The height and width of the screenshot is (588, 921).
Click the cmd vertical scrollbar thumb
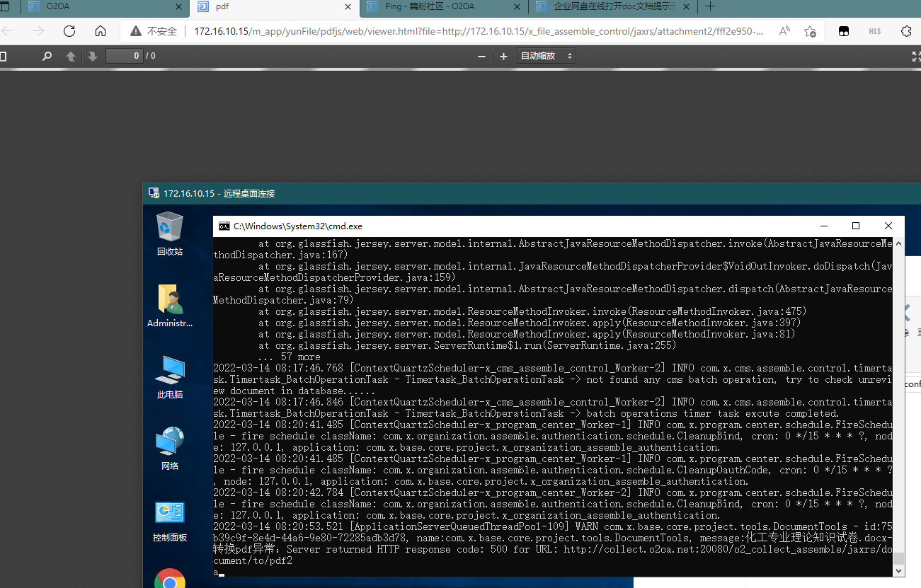pos(898,559)
